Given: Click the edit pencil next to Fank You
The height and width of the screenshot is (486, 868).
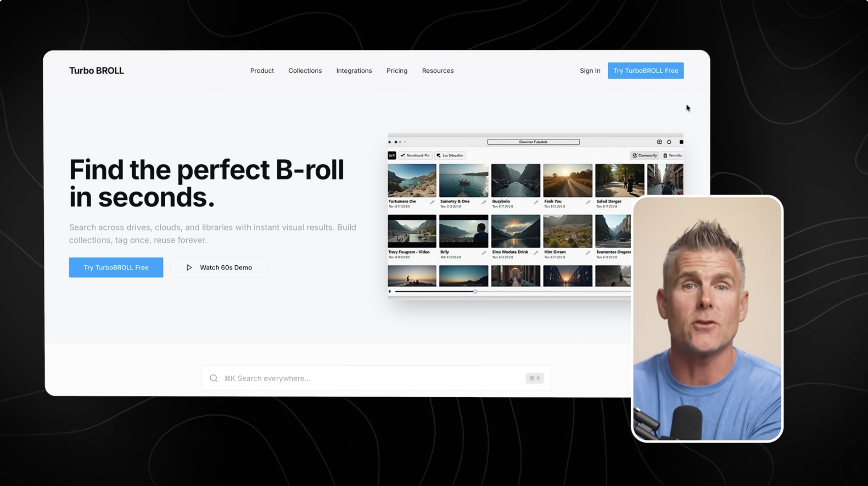Looking at the screenshot, I should click(588, 202).
